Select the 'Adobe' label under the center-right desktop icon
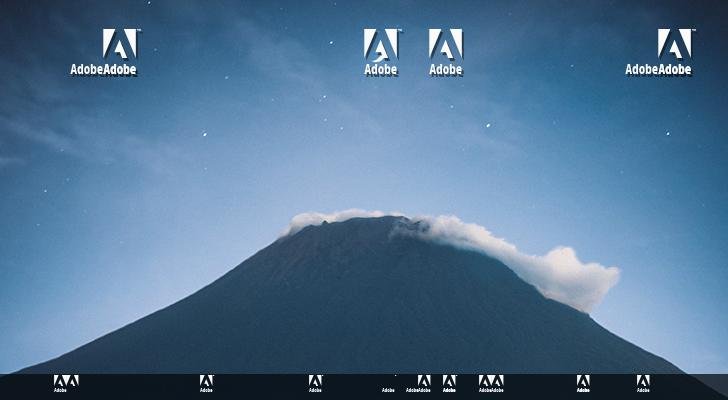This screenshot has width=728, height=400. coord(446,70)
